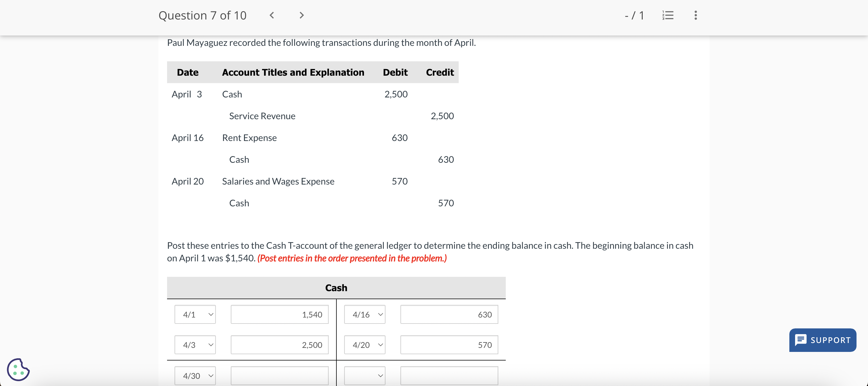
Task: Click the SUPPORT chat icon
Action: tap(801, 340)
